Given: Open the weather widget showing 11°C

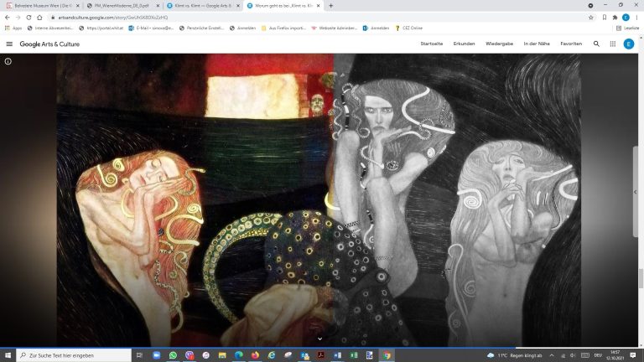Looking at the screenshot, I should pos(515,355).
